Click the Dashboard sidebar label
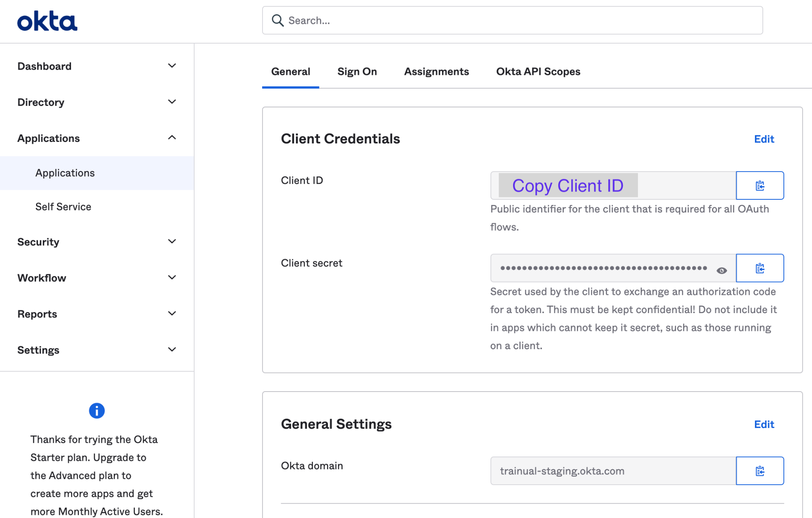The image size is (812, 518). pyautogui.click(x=44, y=66)
